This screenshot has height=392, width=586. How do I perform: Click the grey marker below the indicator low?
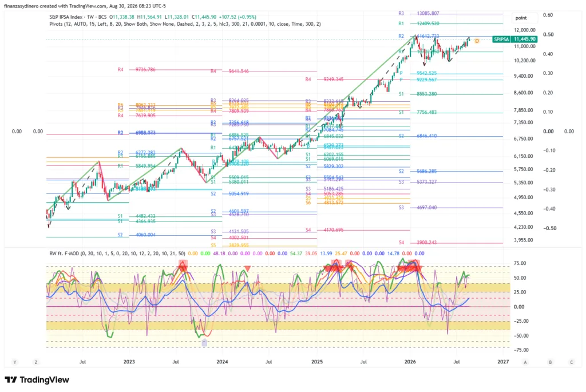(x=204, y=343)
